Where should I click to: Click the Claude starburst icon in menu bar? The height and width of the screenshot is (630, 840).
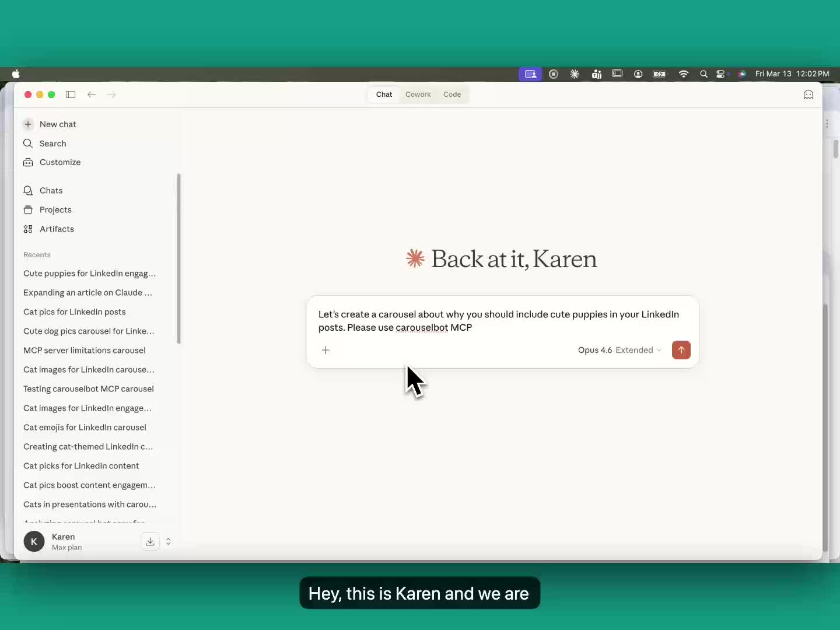pos(575,74)
